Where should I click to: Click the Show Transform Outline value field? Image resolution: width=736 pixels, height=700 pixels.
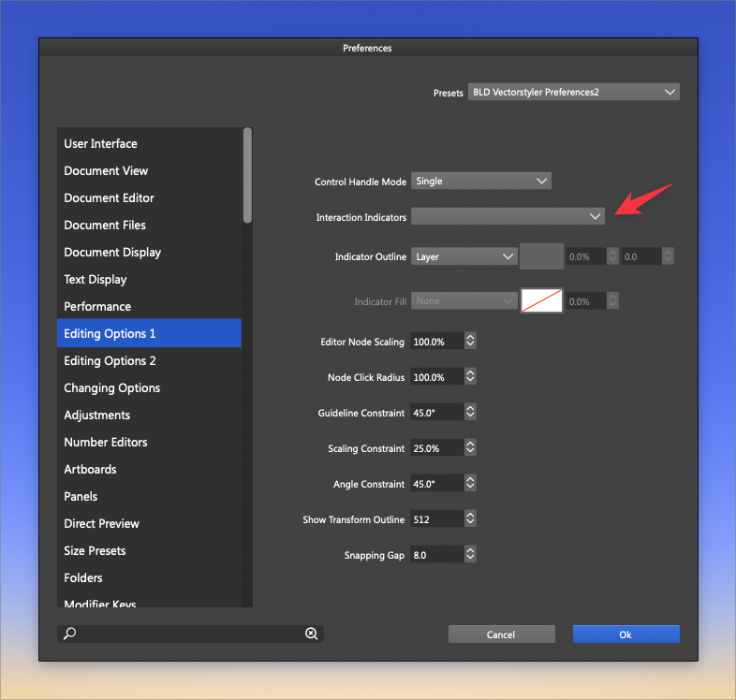coord(435,519)
